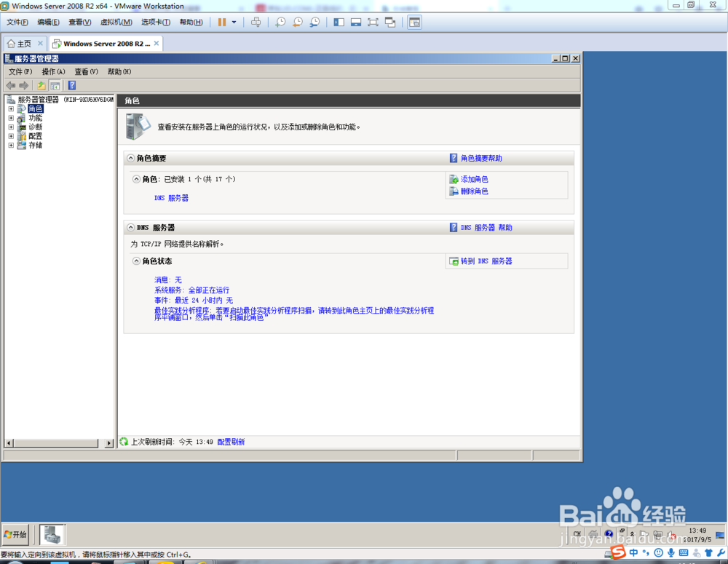The height and width of the screenshot is (564, 728).
Task: Open VMware 帮助(H) menu
Action: [191, 23]
